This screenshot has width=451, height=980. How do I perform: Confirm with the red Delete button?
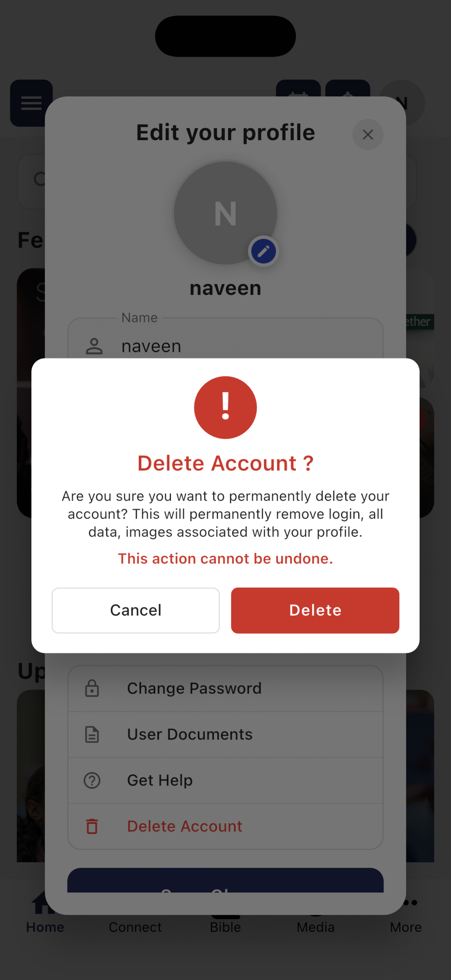click(x=315, y=610)
